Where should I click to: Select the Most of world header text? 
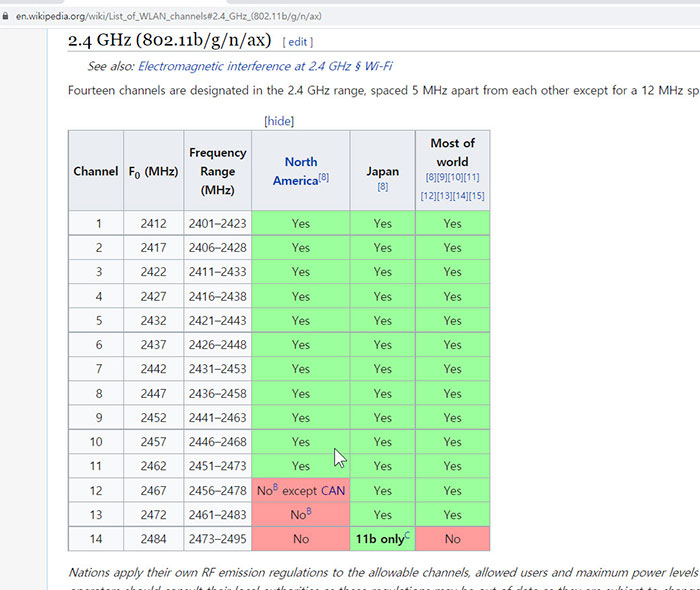[452, 152]
